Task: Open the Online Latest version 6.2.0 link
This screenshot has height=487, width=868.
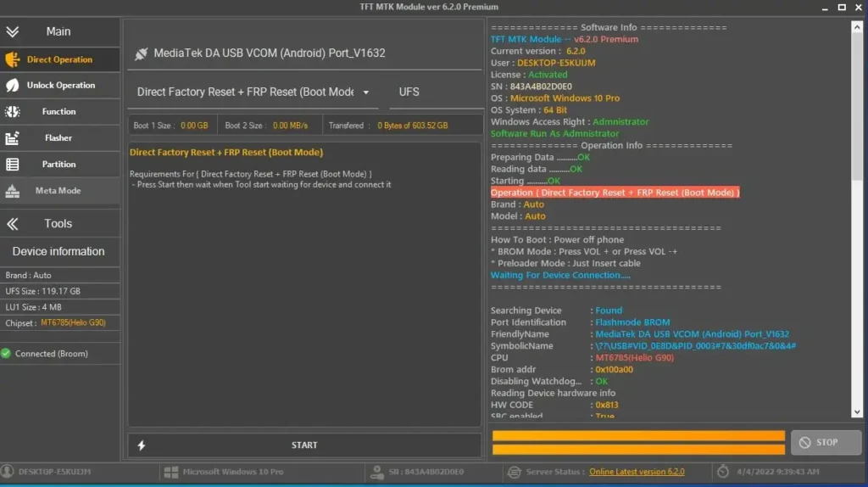Action: [x=637, y=472]
